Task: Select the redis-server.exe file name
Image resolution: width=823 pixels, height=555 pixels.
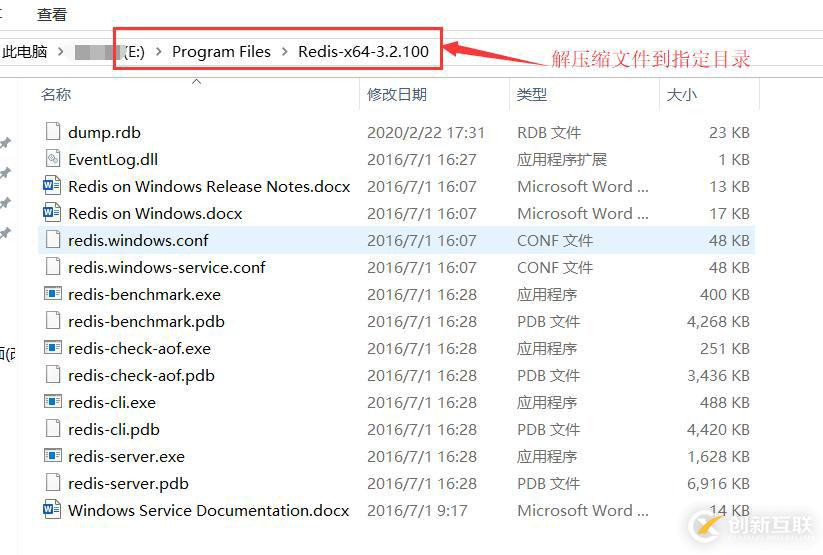Action: click(x=126, y=457)
